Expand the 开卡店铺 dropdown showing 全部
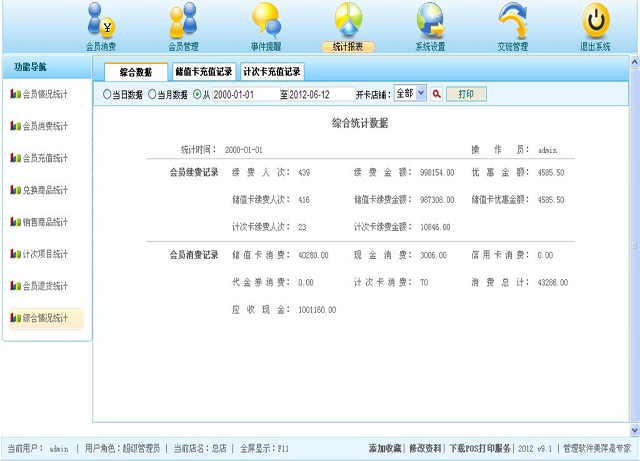 coord(410,93)
